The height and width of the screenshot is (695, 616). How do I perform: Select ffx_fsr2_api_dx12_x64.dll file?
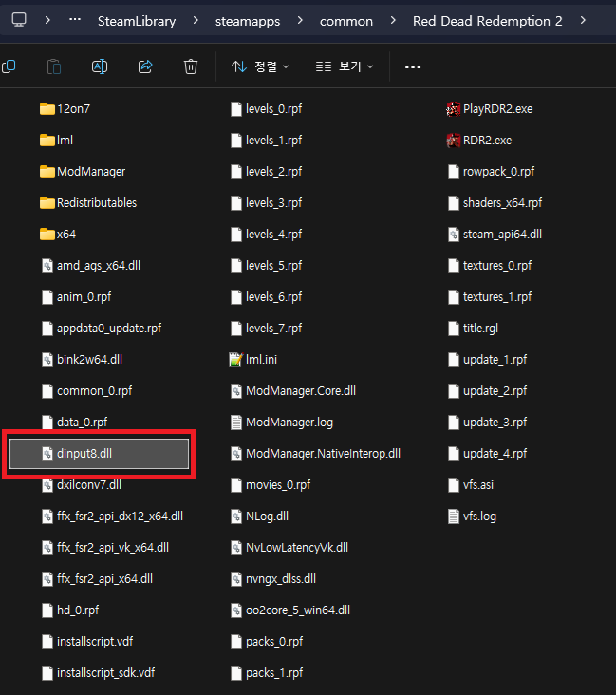[112, 517]
